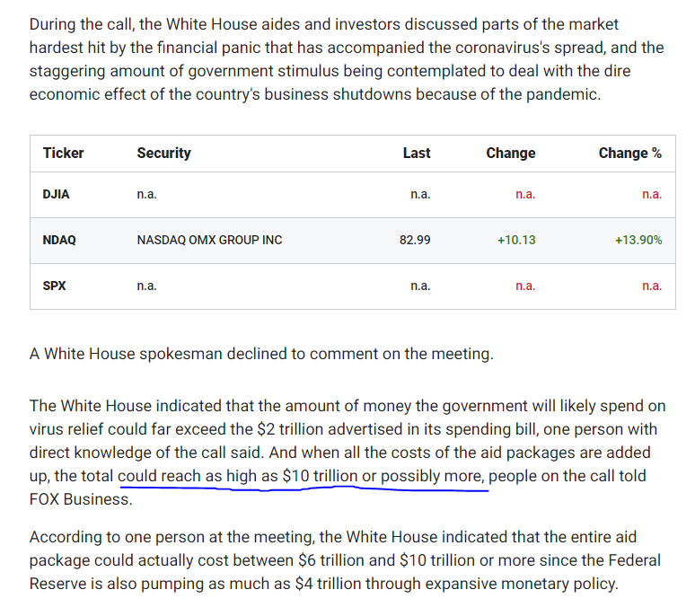
Task: Click the DJIA row's Change % n.a. value
Action: 652,194
